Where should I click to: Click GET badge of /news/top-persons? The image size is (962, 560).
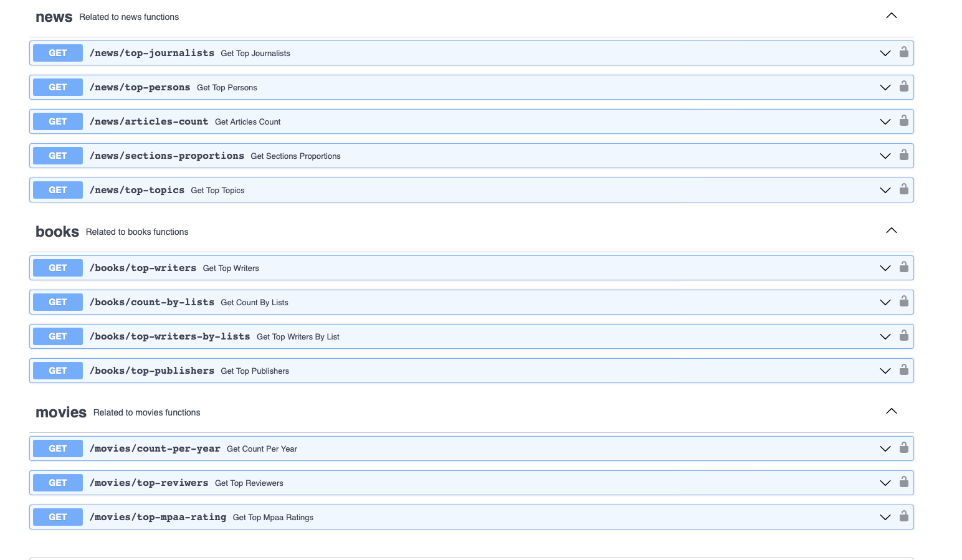click(58, 87)
